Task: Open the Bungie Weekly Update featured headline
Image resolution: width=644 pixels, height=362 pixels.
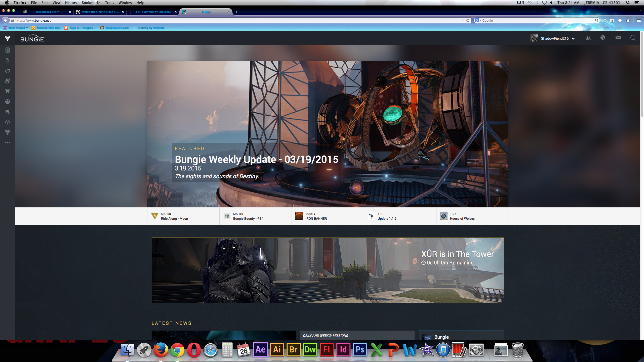Action: point(256,159)
